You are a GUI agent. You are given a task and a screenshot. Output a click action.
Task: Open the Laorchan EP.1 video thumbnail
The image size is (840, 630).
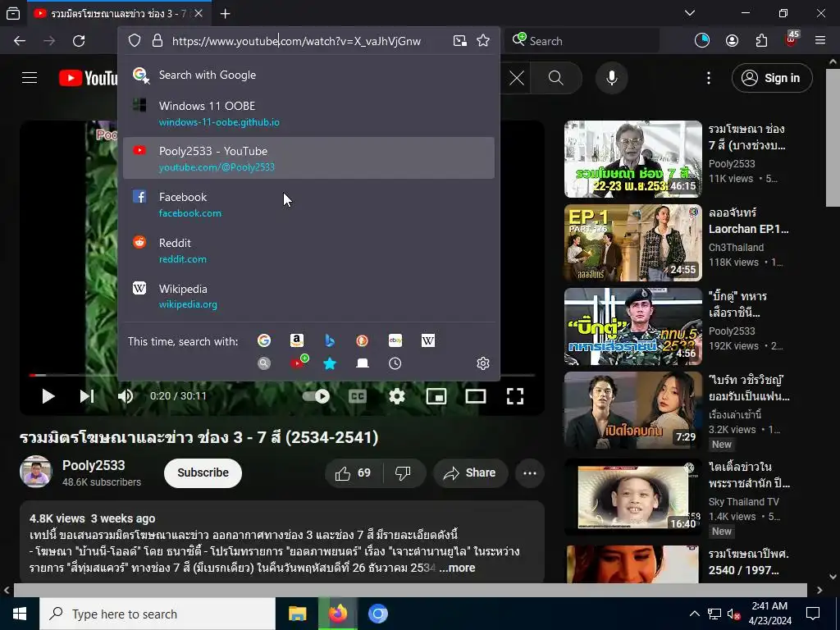click(x=632, y=243)
